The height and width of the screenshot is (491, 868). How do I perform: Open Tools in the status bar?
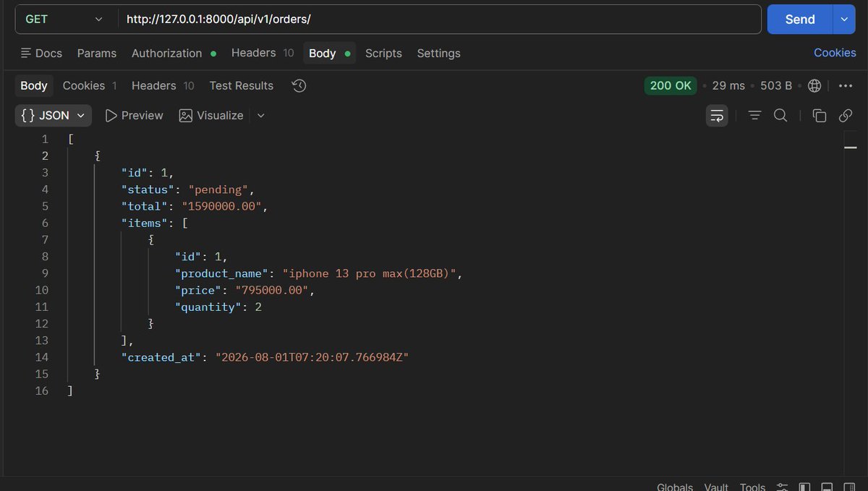click(752, 487)
